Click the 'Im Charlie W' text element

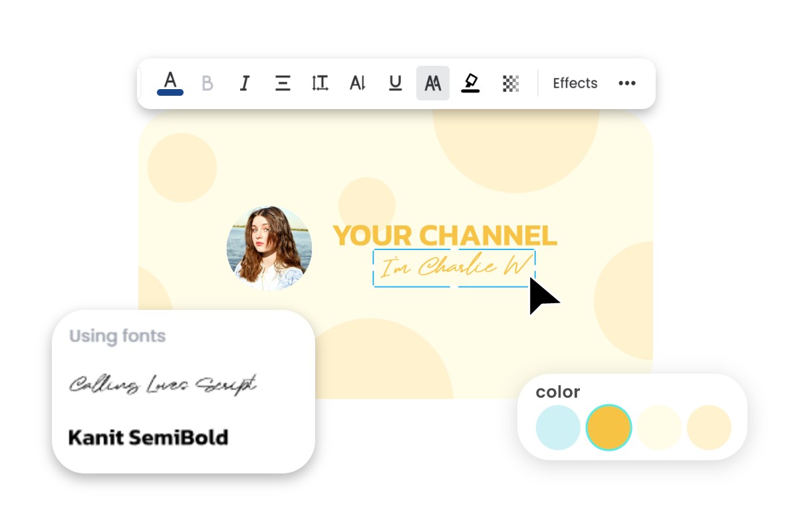(454, 267)
